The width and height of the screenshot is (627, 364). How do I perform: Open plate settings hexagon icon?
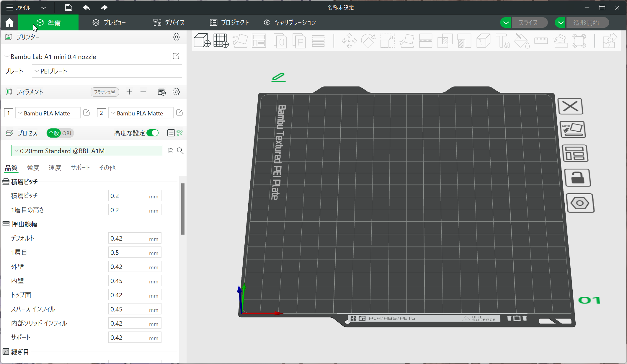point(580,203)
